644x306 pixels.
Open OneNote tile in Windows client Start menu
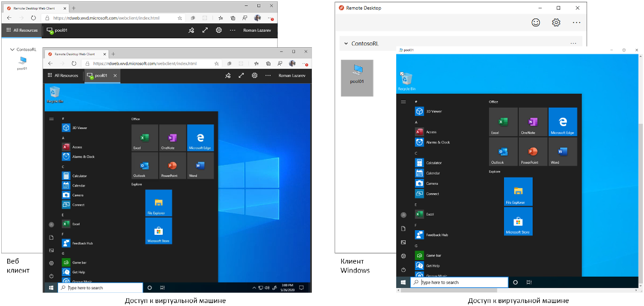[533, 122]
